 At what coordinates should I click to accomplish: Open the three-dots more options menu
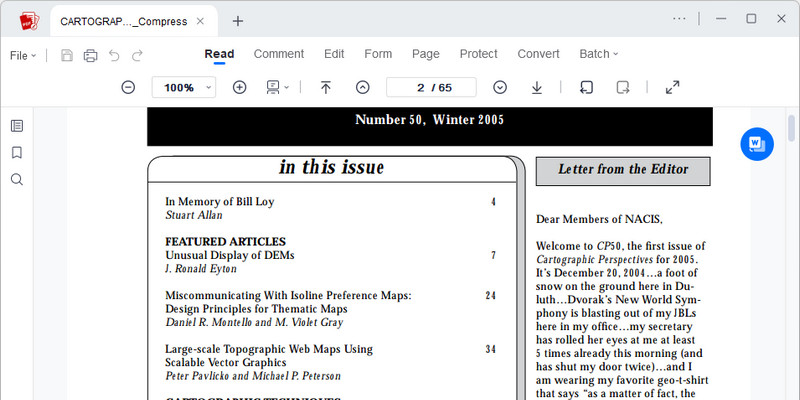pos(679,19)
